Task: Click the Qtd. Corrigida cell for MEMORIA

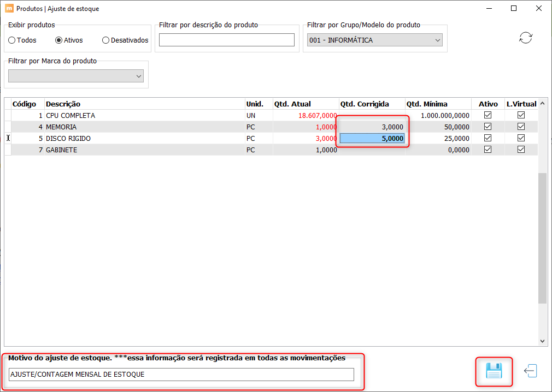Action: click(x=372, y=127)
